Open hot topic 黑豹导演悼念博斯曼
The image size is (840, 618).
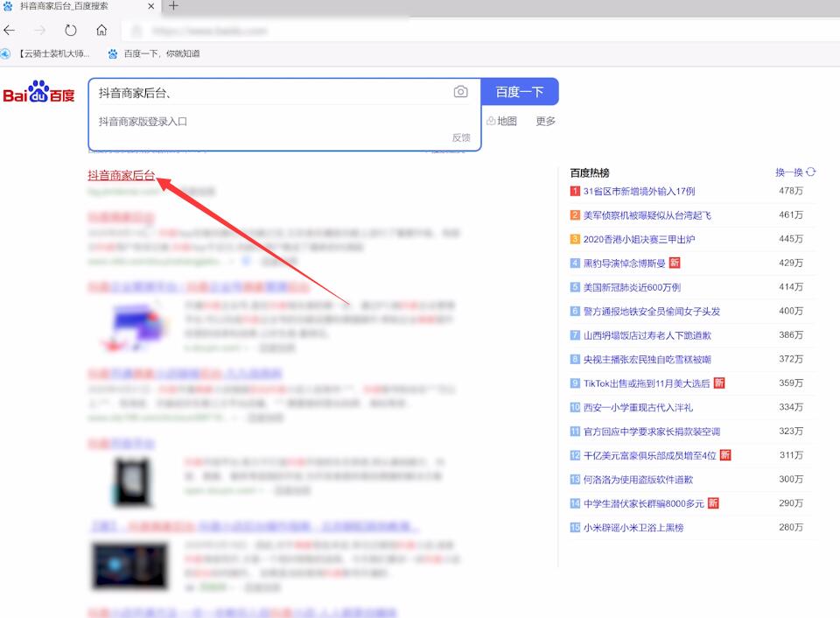click(x=624, y=263)
